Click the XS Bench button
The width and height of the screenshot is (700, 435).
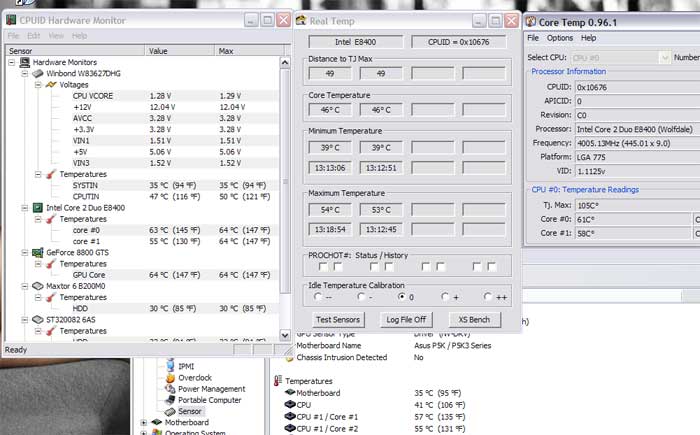pos(474,319)
